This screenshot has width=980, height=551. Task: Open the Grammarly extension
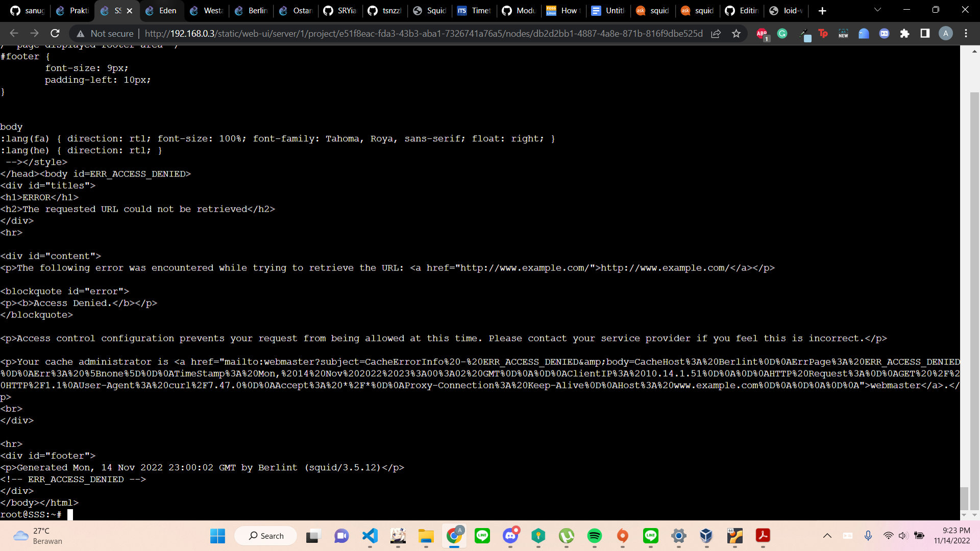[x=782, y=33]
